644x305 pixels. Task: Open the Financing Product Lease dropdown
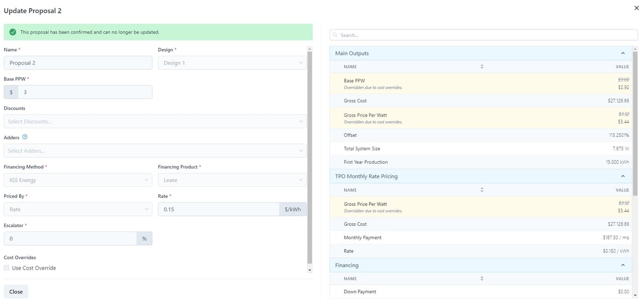232,180
